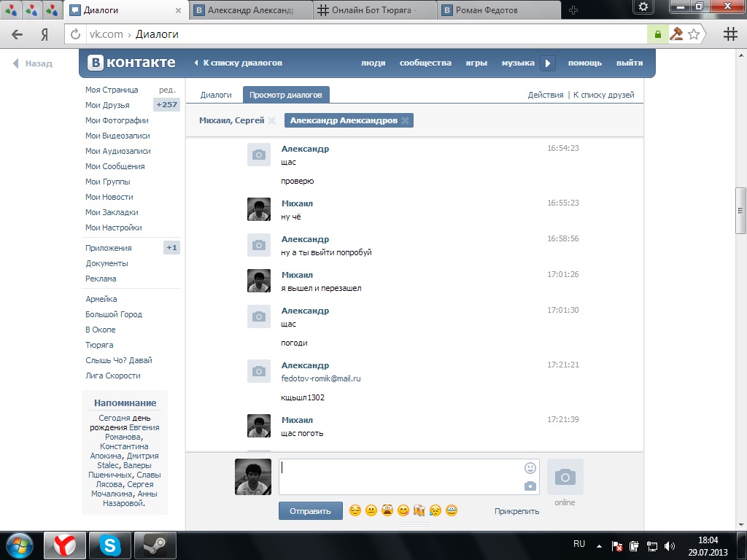
Task: Close the 'Диалоги' browser tab
Action: coord(178,10)
